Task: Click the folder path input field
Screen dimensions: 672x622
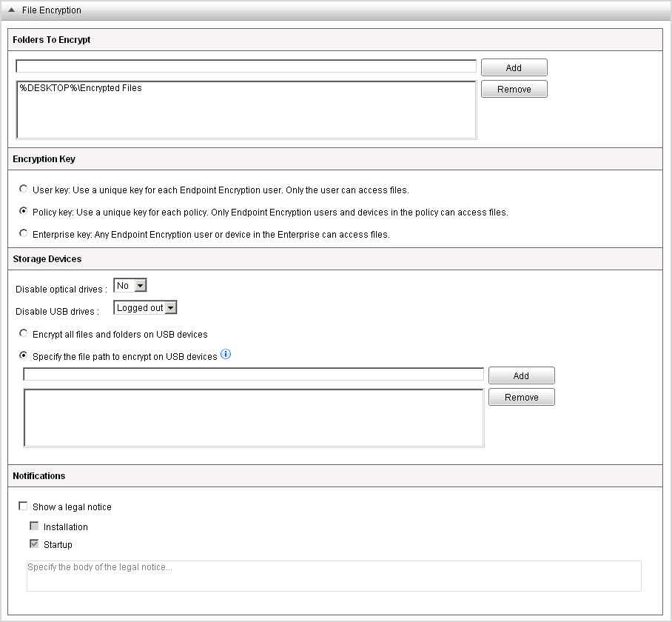Action: 246,67
